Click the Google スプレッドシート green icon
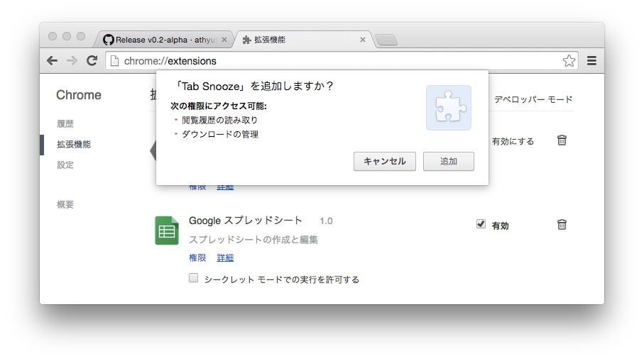This screenshot has height=361, width=644. pyautogui.click(x=167, y=231)
